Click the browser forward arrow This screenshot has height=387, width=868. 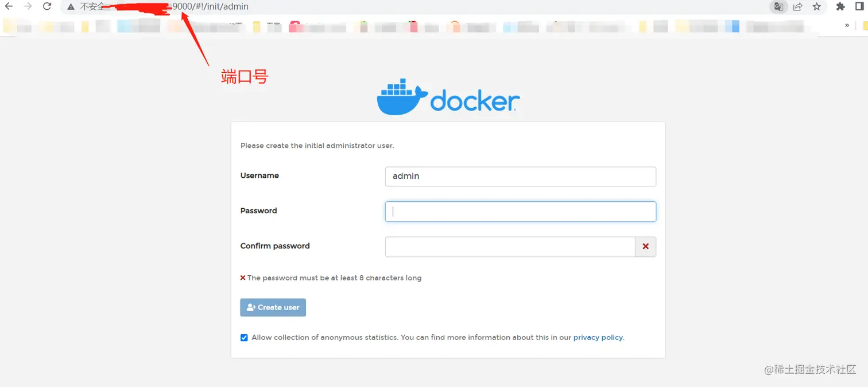pos(28,7)
